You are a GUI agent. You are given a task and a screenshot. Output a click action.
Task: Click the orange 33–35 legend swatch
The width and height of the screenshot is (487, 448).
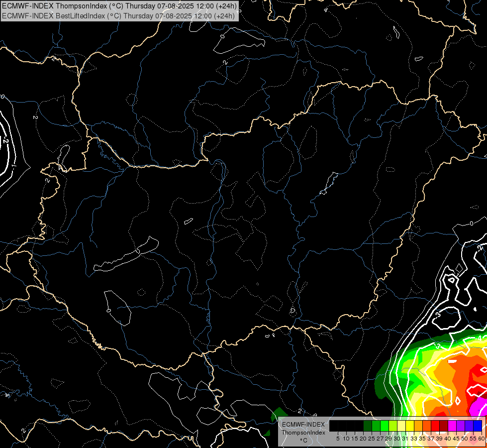coord(418,426)
